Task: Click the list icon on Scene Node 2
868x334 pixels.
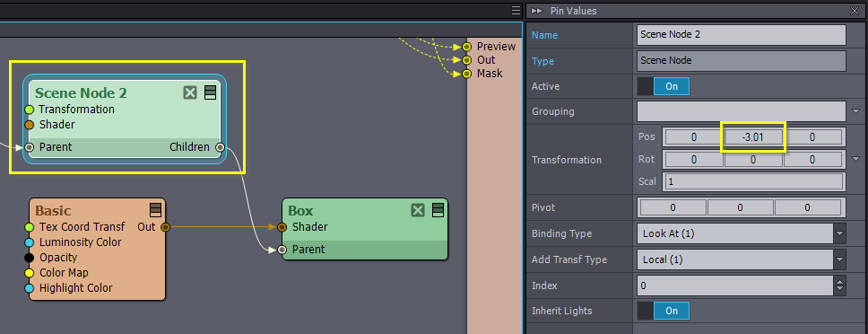Action: tap(211, 92)
